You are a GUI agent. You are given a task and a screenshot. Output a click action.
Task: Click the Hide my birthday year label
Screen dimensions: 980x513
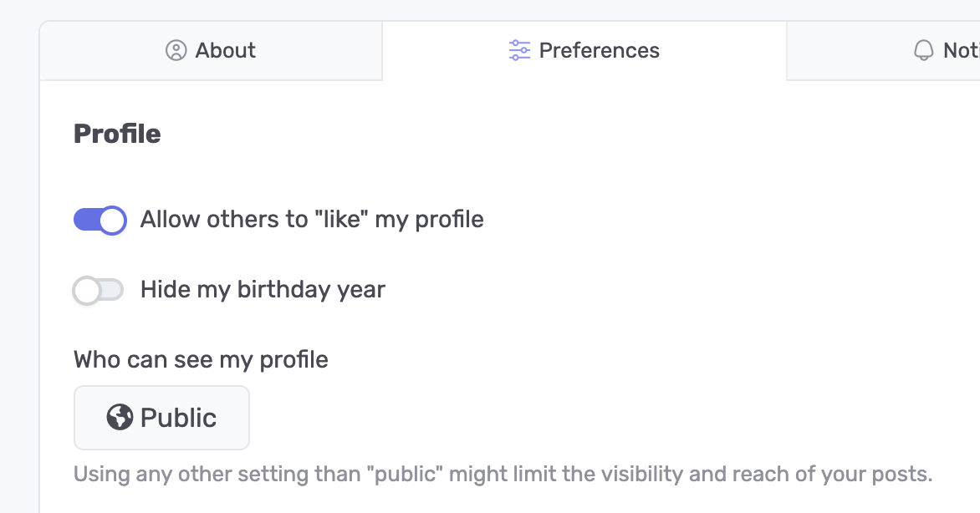263,290
